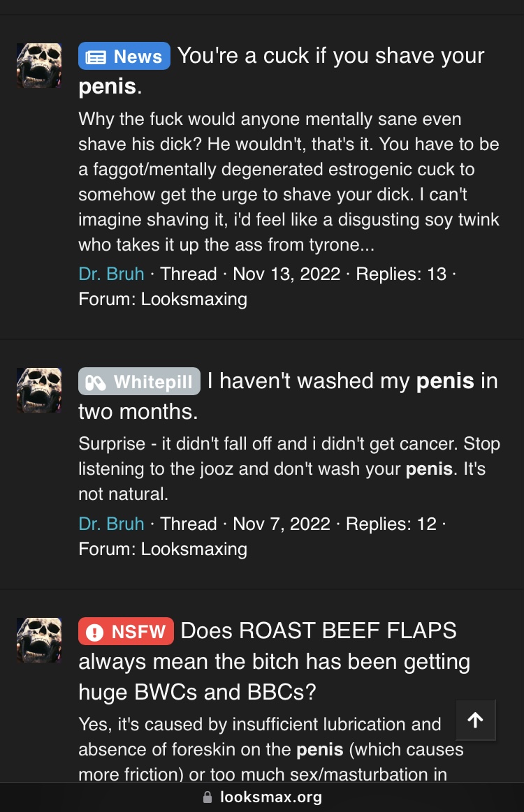The image size is (524, 812).
Task: Open skull avatar beside Whitepill thread
Action: (x=39, y=390)
